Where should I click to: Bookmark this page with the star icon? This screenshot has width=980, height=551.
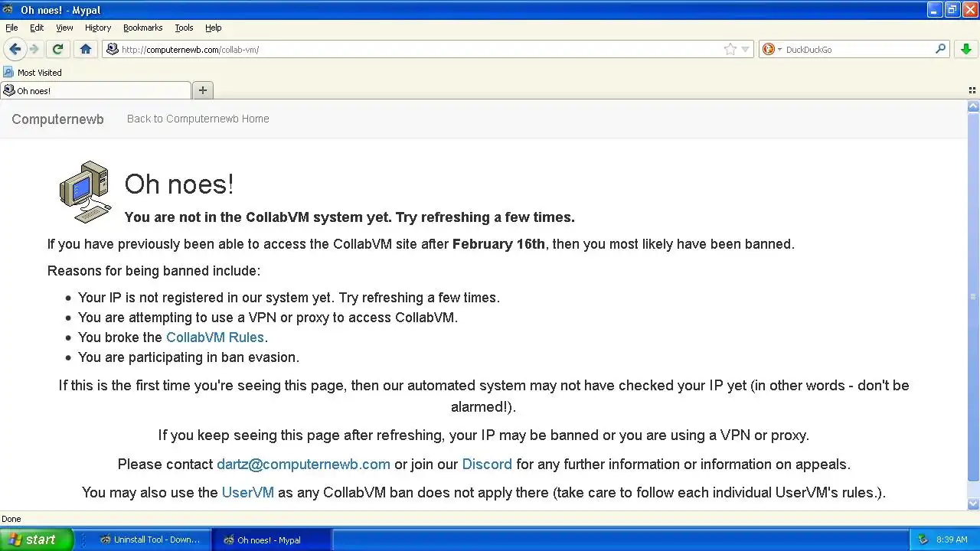tap(730, 49)
